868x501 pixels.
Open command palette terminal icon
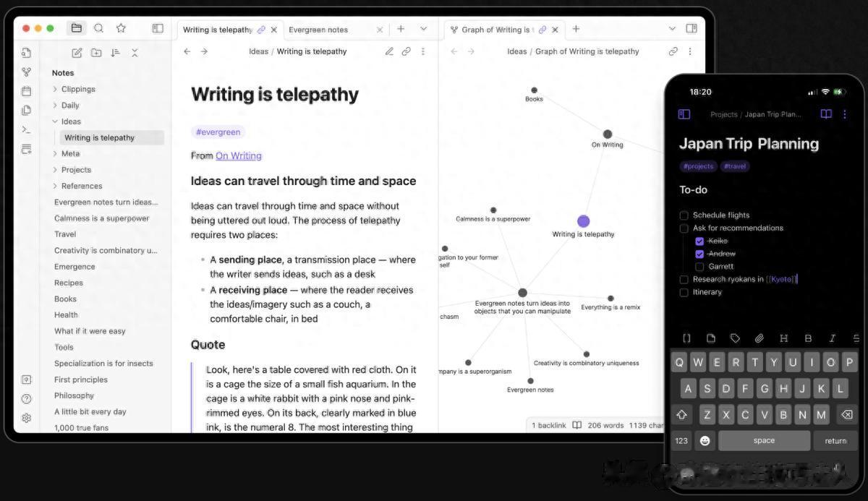[x=26, y=129]
